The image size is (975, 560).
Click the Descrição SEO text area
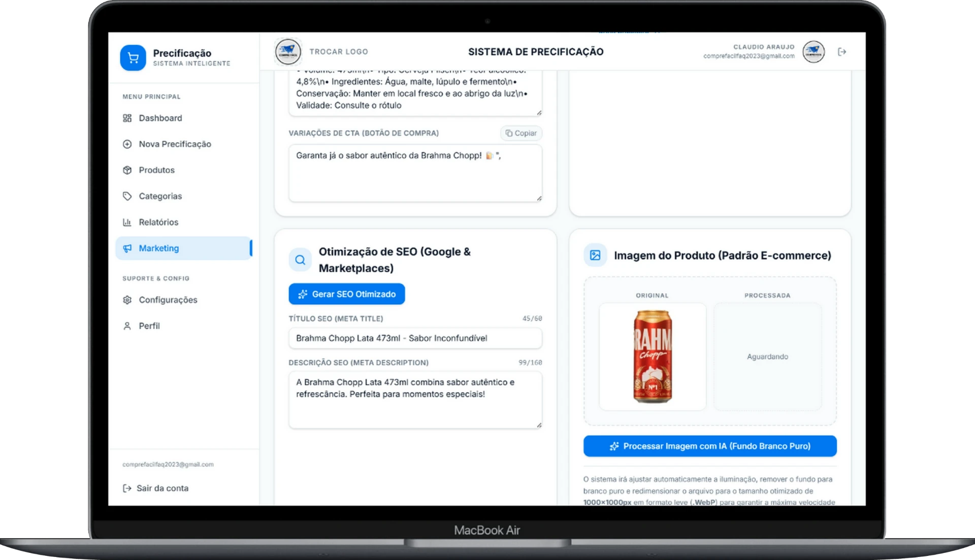pyautogui.click(x=415, y=400)
